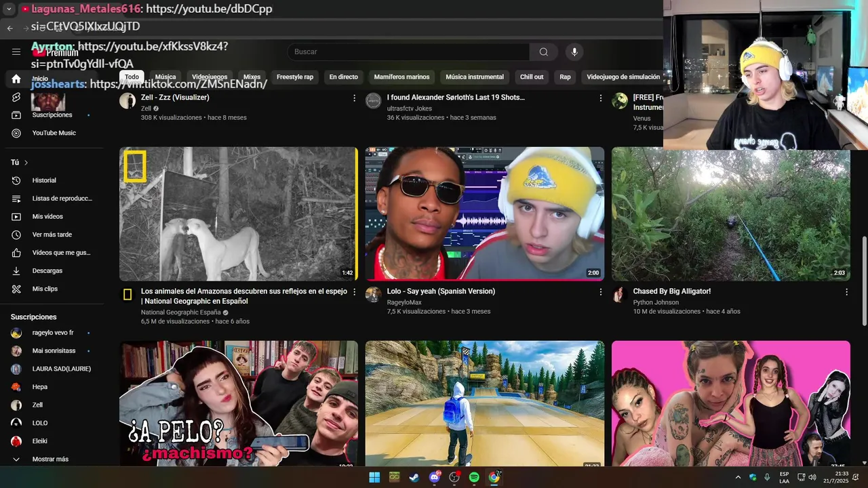The width and height of the screenshot is (868, 488).
Task: Open the Shorts icon in sidebar
Action: coord(16,97)
